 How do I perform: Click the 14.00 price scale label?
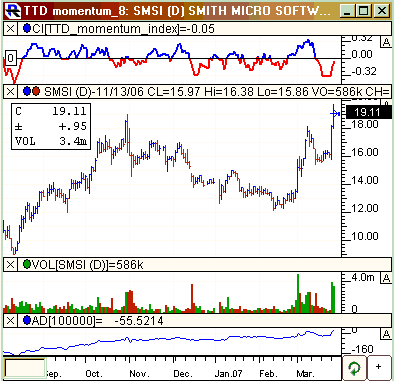tap(365, 180)
